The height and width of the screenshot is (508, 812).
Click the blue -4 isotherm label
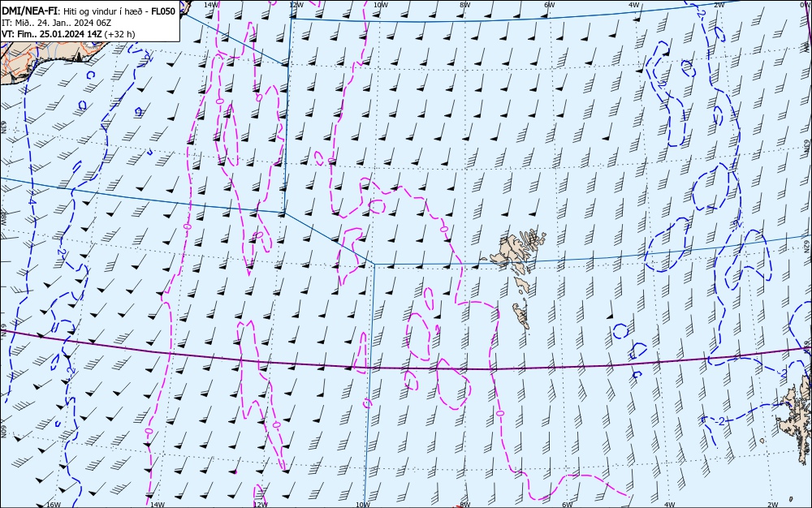(31, 200)
